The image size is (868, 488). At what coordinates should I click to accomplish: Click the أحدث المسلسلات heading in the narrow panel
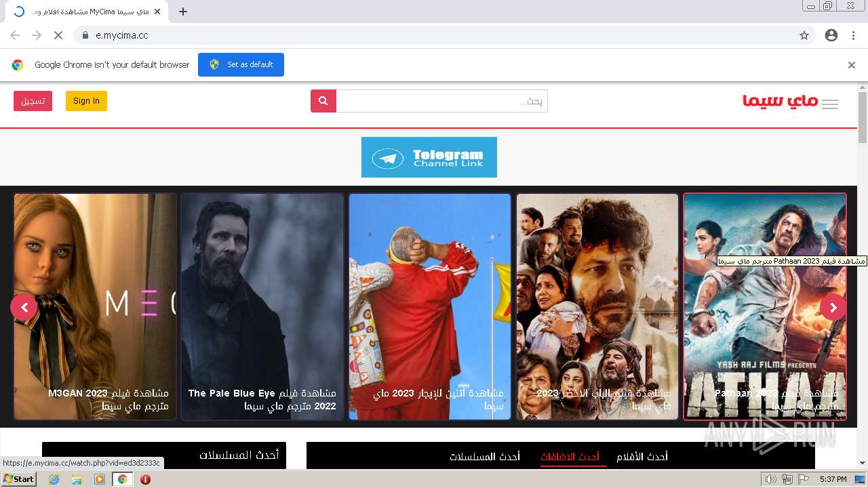(x=239, y=455)
